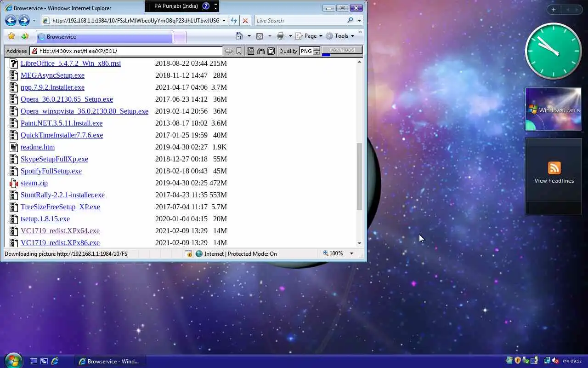Open the IE address bar history dropdown
The image size is (588, 368).
pos(224,20)
